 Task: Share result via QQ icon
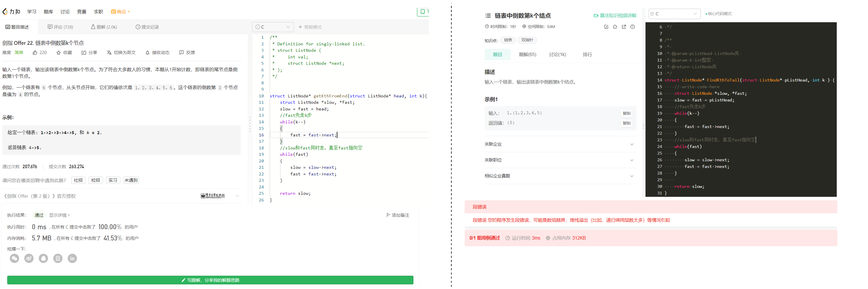[43, 258]
